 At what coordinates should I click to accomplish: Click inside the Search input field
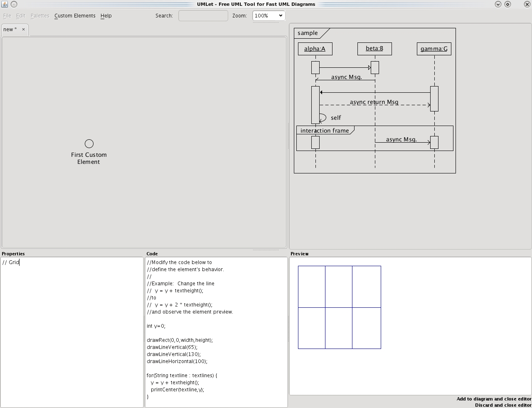[x=203, y=16]
